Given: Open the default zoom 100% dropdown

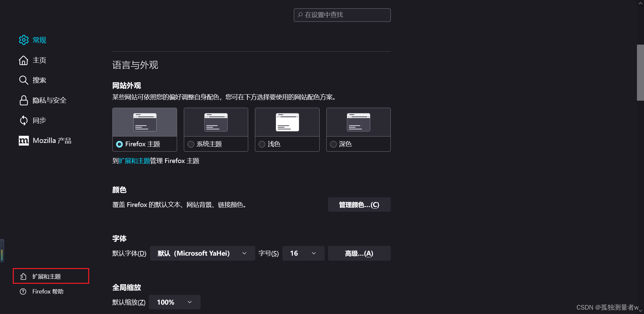Looking at the screenshot, I should (x=174, y=302).
